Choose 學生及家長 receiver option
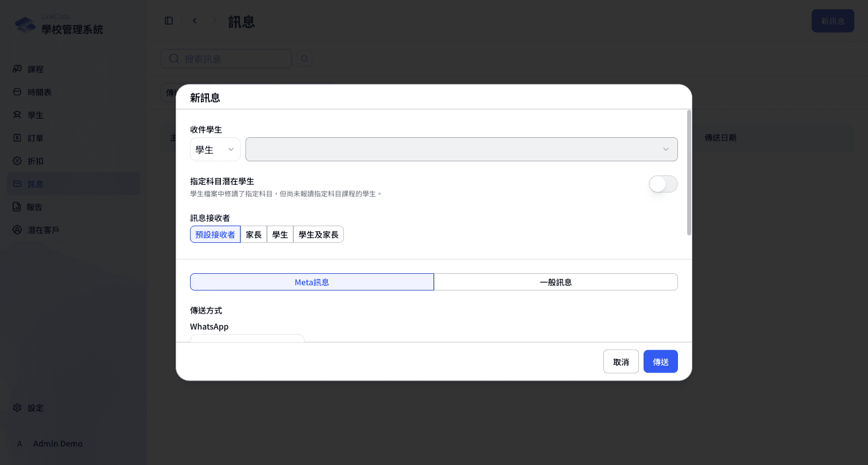Image resolution: width=868 pixels, height=465 pixels. 319,234
